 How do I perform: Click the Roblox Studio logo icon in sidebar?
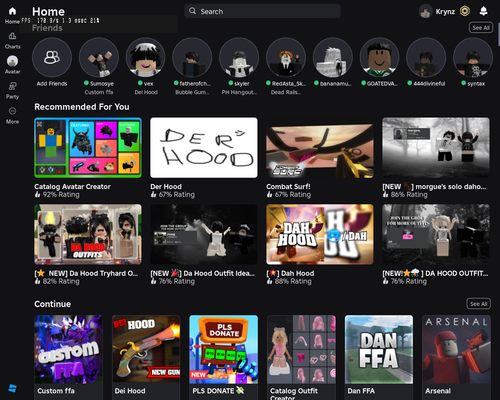click(12, 388)
